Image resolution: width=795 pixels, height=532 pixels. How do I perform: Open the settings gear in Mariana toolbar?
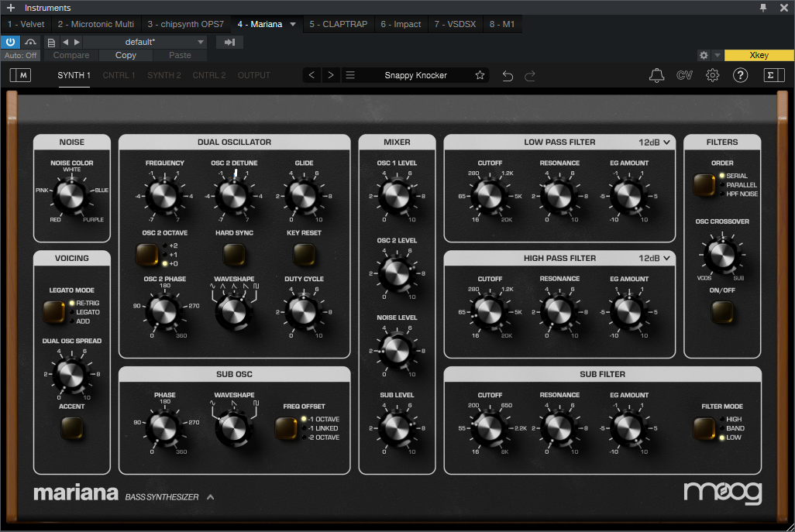click(x=712, y=75)
